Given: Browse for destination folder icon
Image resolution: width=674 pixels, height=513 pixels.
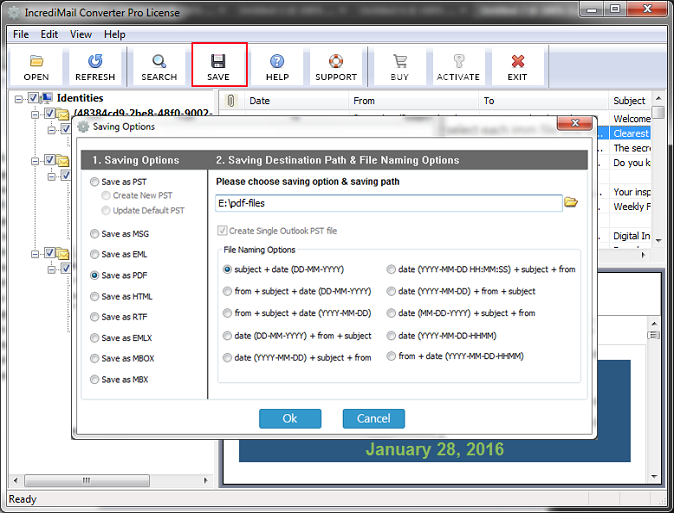Looking at the screenshot, I should click(571, 202).
